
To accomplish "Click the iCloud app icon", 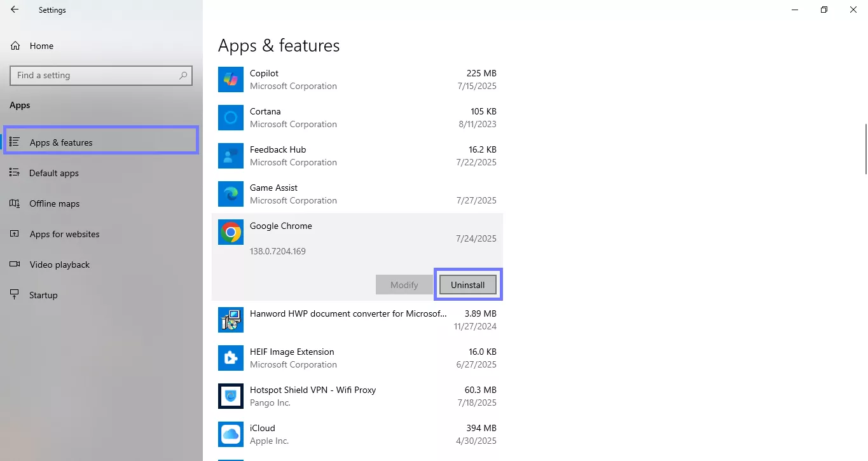I will (230, 434).
